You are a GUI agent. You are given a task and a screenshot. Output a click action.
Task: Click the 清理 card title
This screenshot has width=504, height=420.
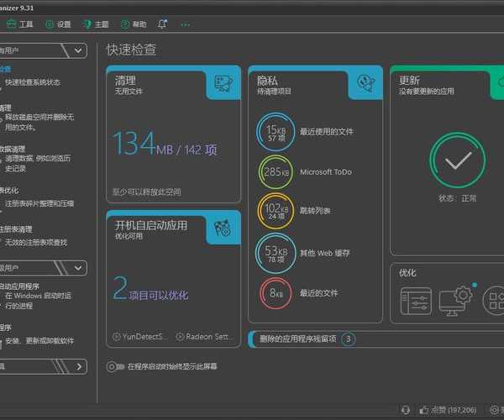[x=125, y=80]
